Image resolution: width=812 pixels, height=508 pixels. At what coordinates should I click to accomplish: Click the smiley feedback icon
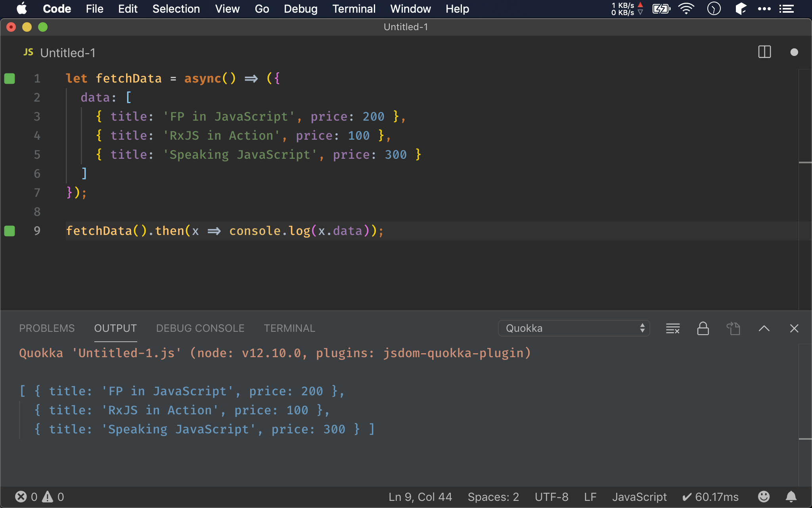tap(764, 497)
